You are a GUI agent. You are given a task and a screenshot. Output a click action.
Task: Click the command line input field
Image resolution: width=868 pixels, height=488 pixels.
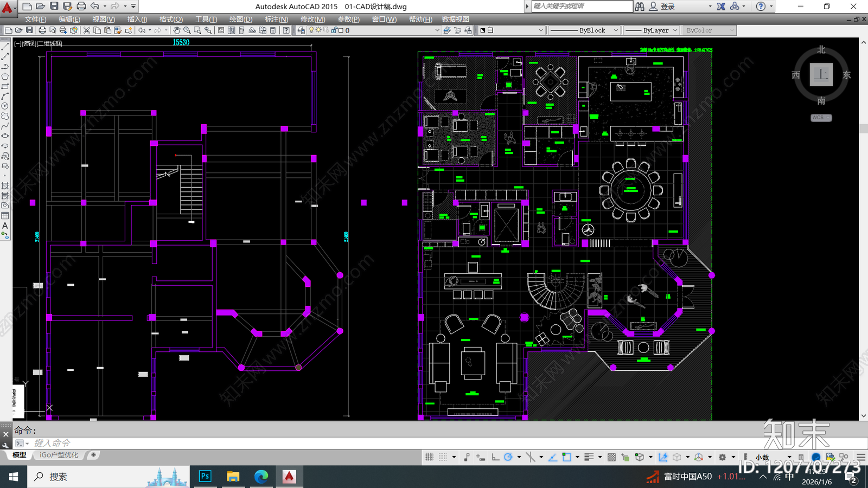click(x=434, y=443)
